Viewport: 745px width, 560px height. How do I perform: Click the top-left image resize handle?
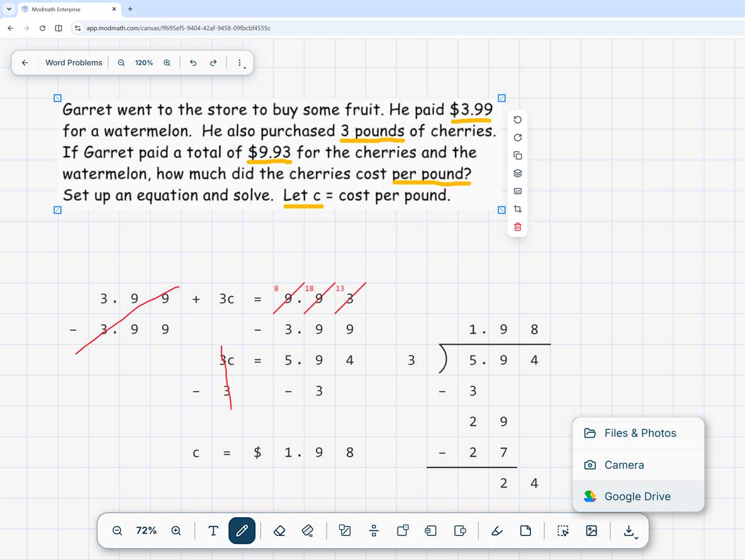point(57,98)
